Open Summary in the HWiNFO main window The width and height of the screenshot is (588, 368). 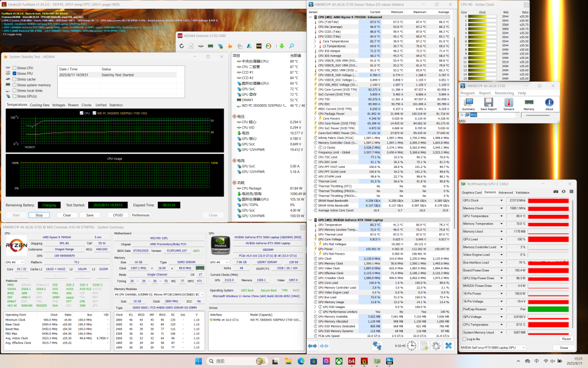(x=468, y=104)
